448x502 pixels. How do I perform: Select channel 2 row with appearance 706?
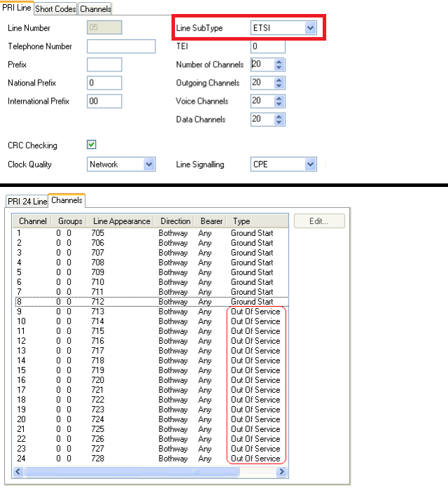tap(150, 243)
